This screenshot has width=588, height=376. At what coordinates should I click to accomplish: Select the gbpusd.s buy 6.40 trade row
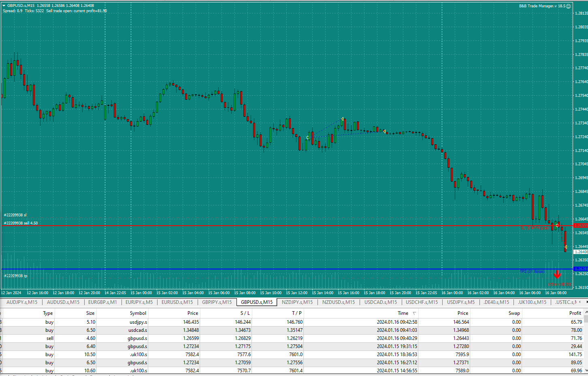[292, 346]
